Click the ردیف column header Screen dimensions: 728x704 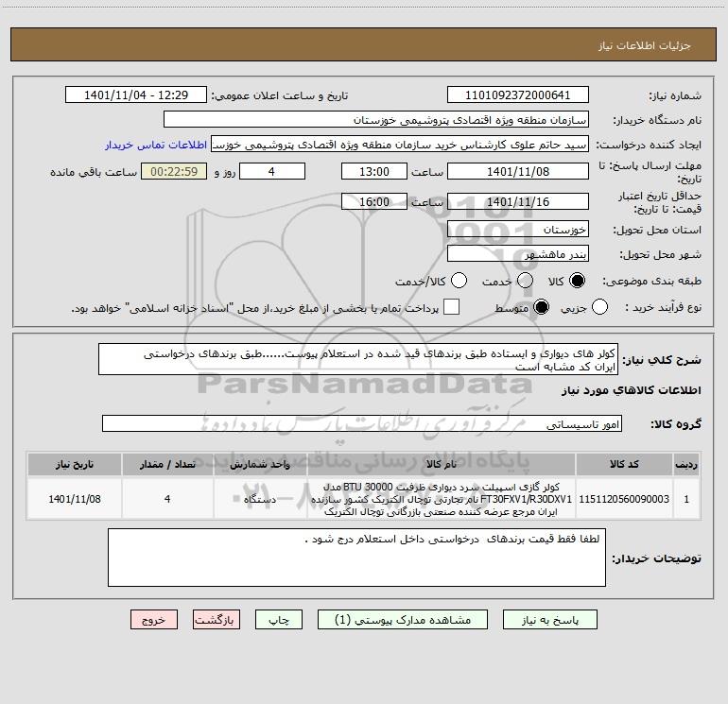coord(686,465)
